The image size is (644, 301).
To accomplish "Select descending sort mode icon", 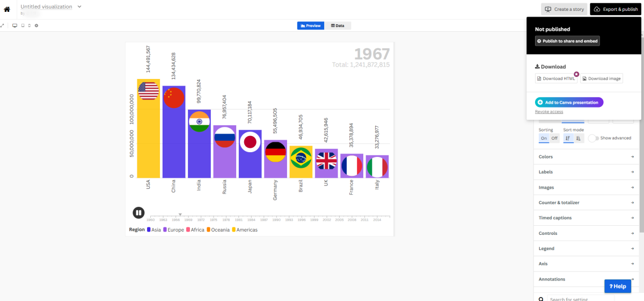I will [x=568, y=138].
